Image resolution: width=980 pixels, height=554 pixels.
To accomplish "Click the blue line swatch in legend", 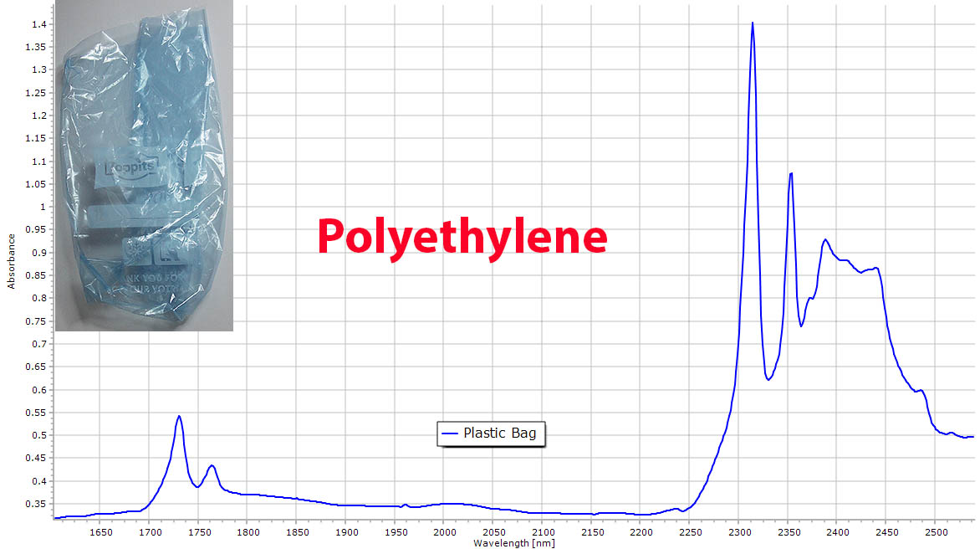I will 451,433.
